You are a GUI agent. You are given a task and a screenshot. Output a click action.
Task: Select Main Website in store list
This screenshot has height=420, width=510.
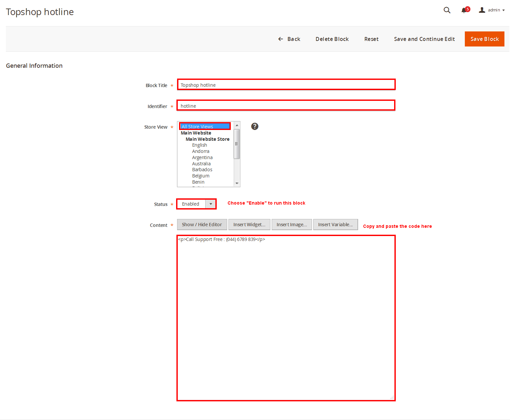[196, 133]
